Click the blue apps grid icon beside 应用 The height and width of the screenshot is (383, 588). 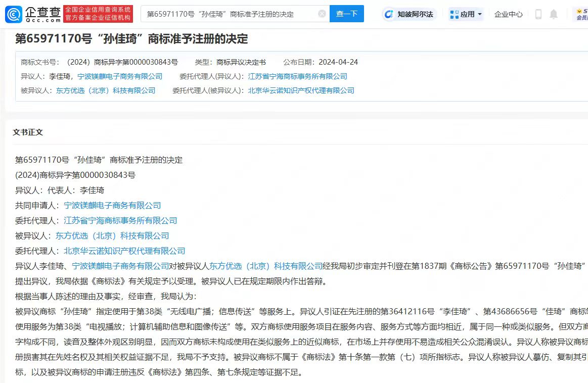point(454,14)
